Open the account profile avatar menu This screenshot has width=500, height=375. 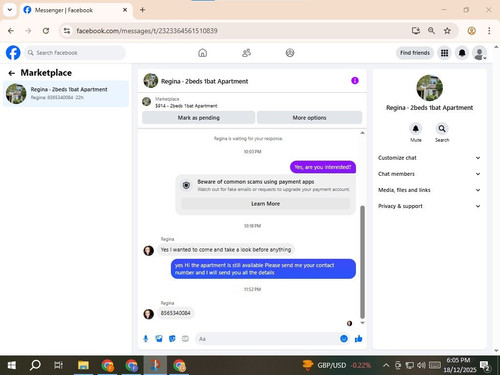click(x=479, y=53)
